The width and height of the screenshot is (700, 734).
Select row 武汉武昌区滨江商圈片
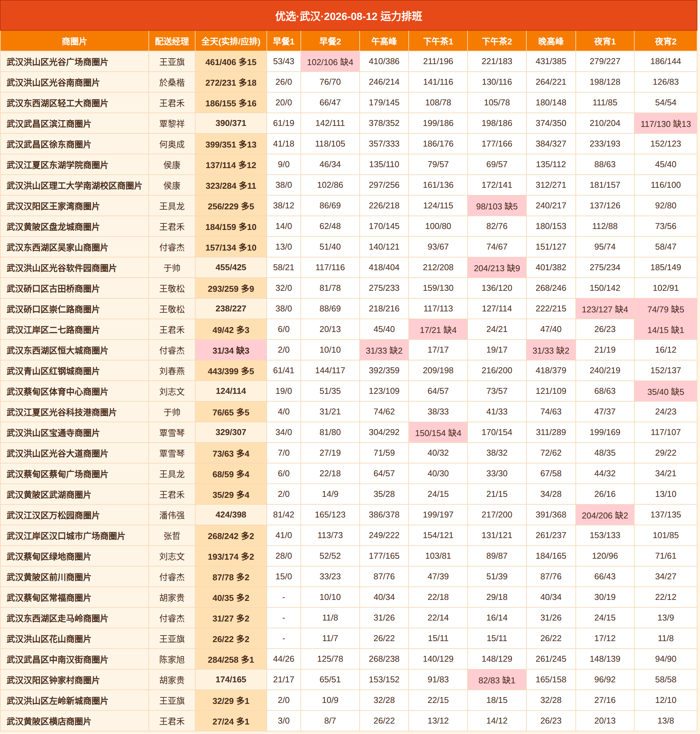point(349,124)
